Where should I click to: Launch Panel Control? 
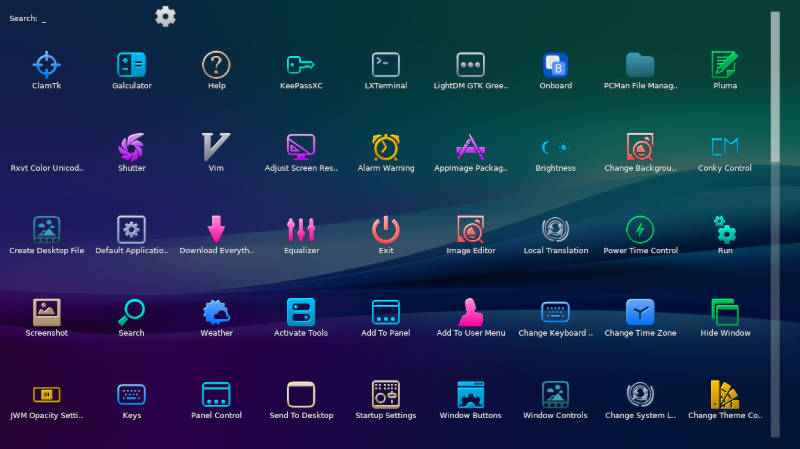216,394
